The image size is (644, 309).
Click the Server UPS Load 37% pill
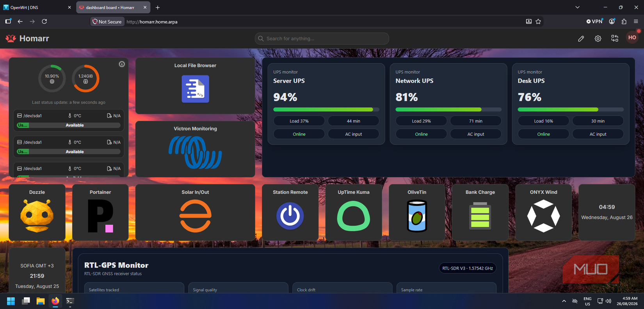(299, 121)
